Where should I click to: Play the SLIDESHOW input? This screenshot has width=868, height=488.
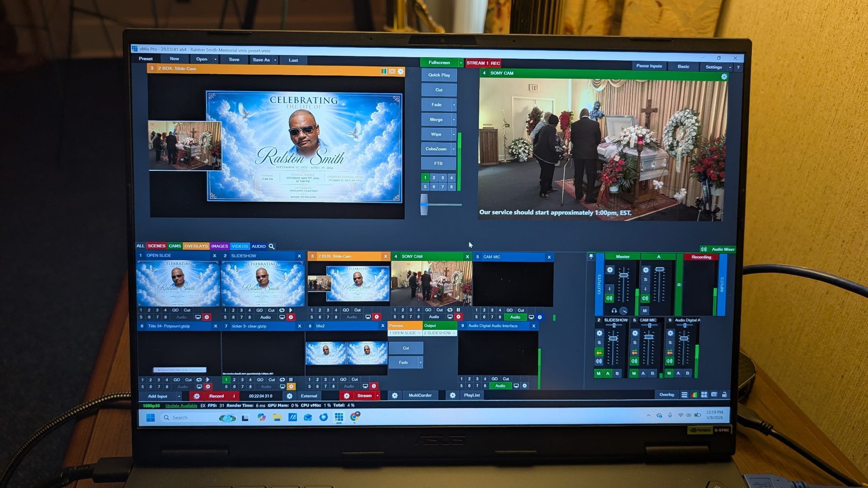coord(291,310)
